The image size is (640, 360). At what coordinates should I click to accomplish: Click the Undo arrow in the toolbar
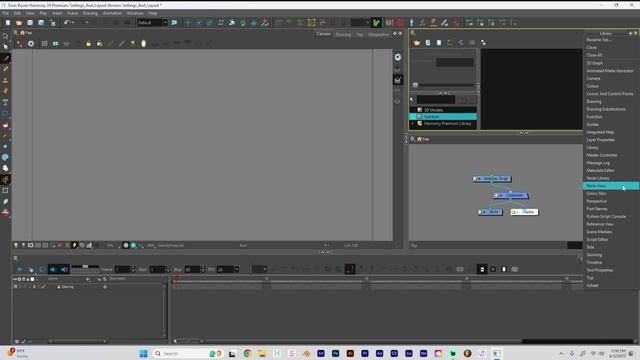point(67,23)
